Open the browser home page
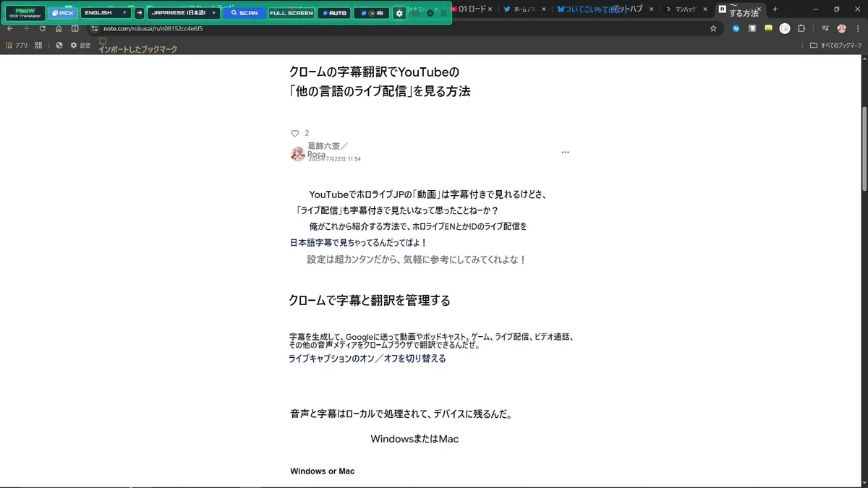The image size is (868, 488). pyautogui.click(x=59, y=28)
